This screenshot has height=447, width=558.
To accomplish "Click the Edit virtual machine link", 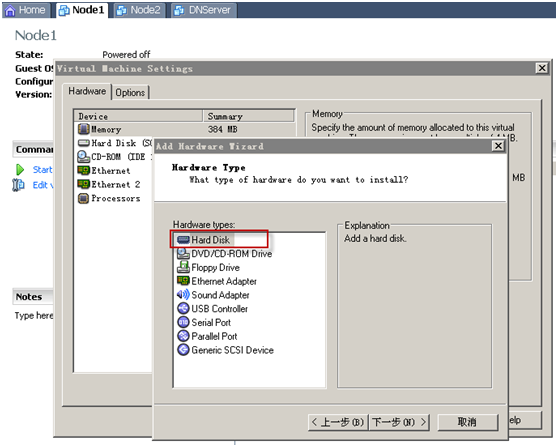I will point(43,185).
